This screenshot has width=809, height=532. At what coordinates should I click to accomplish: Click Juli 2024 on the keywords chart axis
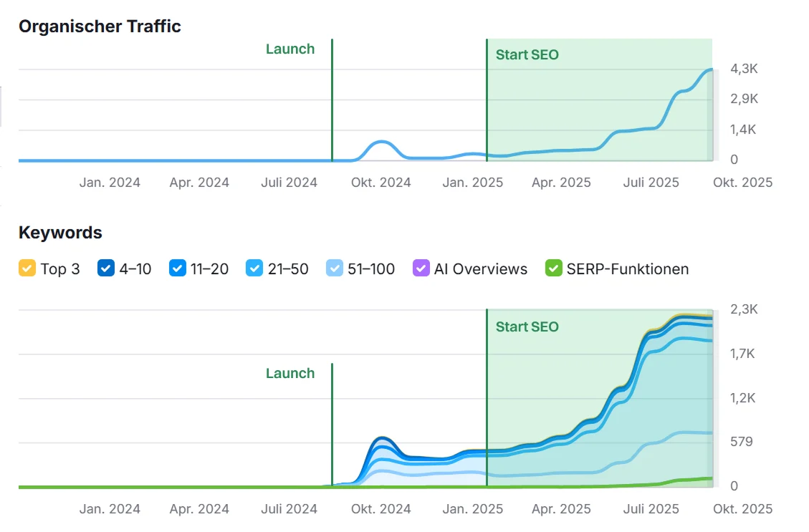pos(289,509)
